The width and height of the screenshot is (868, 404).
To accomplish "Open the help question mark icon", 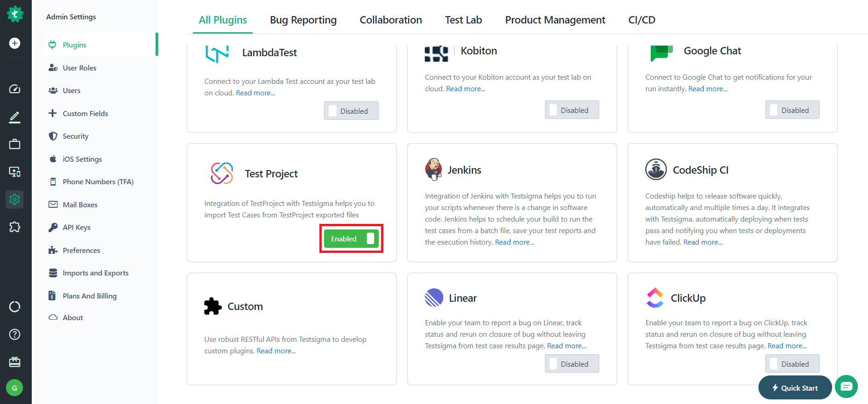I will [x=15, y=334].
